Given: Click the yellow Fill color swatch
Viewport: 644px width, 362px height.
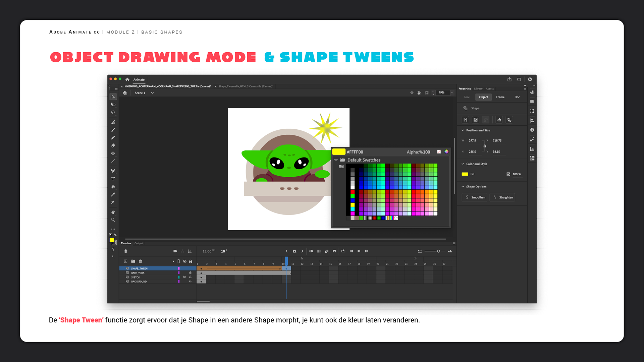Looking at the screenshot, I should pos(465,174).
